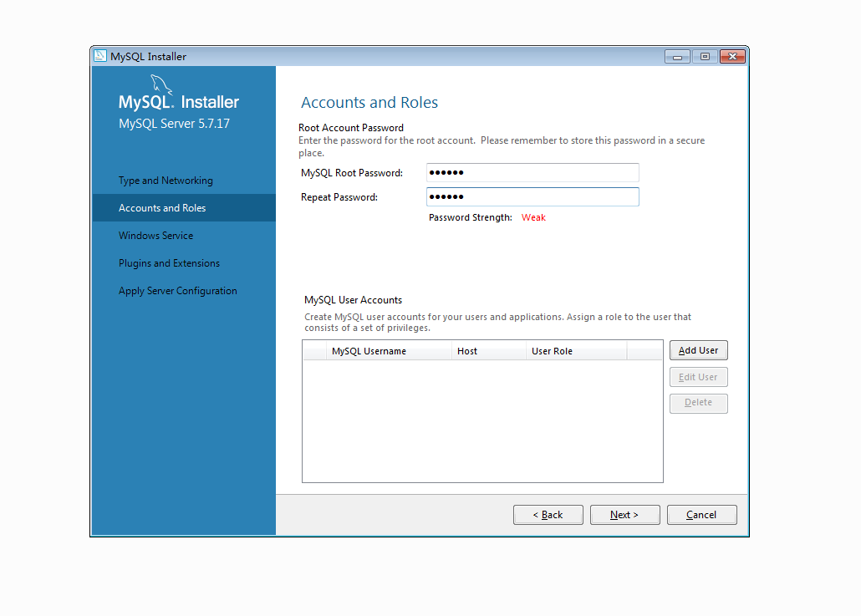Open Plugins and Extensions step
Image resolution: width=861 pixels, height=616 pixels.
(169, 263)
